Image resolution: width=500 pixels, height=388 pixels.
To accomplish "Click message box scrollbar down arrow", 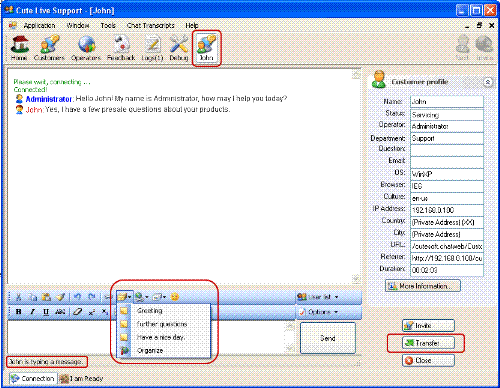I will point(290,349).
